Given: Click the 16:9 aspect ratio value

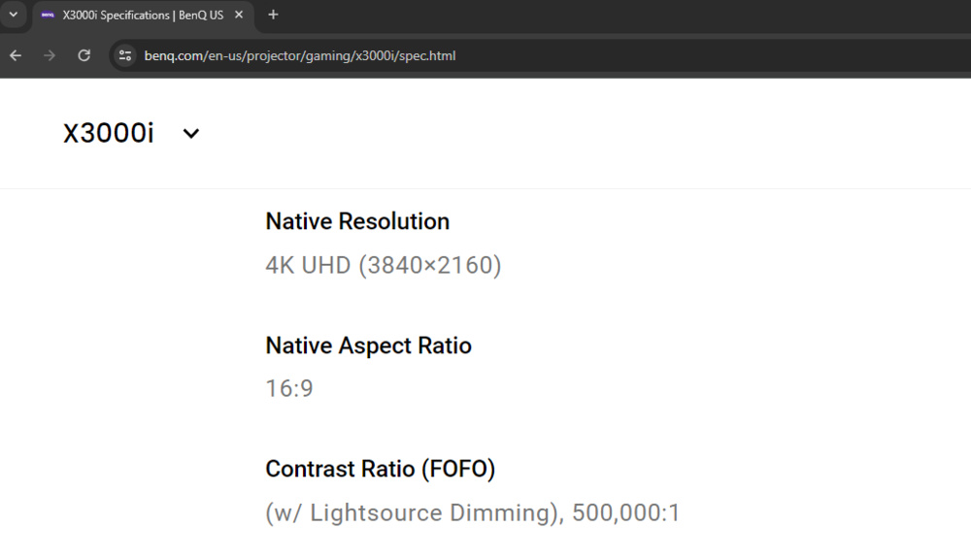Looking at the screenshot, I should click(289, 389).
